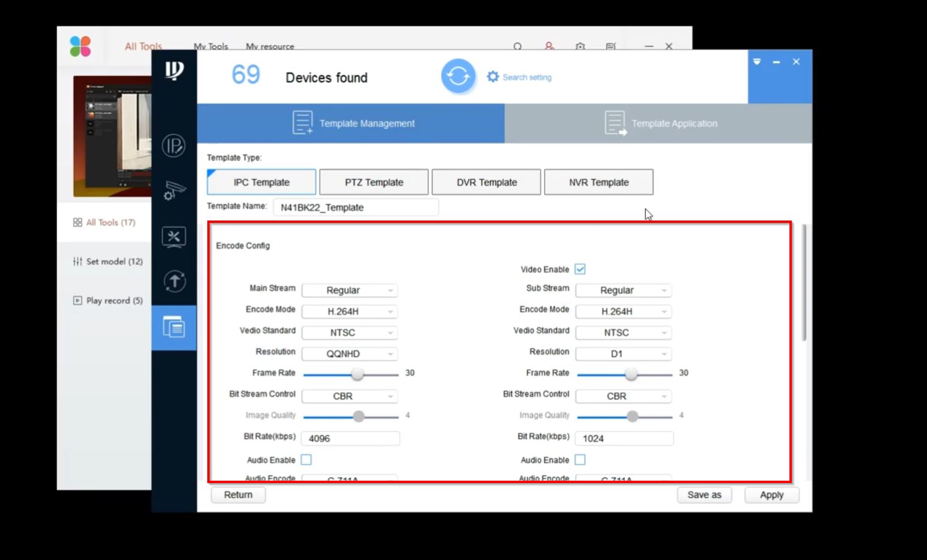Click the Apply button
The height and width of the screenshot is (560, 927).
pos(772,495)
